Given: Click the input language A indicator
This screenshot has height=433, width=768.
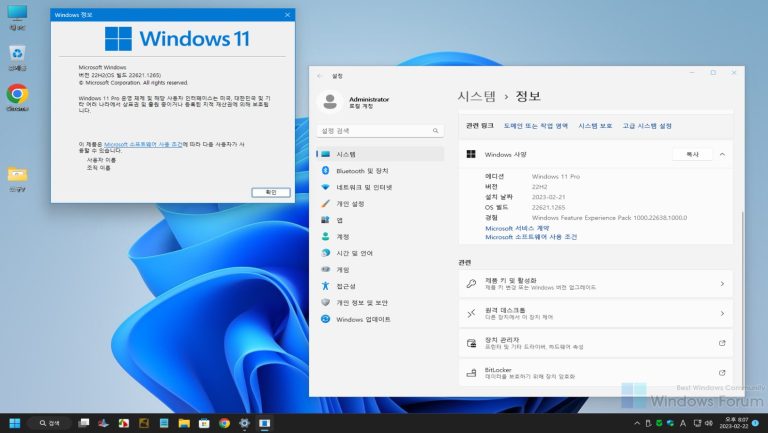Looking at the screenshot, I should click(x=683, y=423).
